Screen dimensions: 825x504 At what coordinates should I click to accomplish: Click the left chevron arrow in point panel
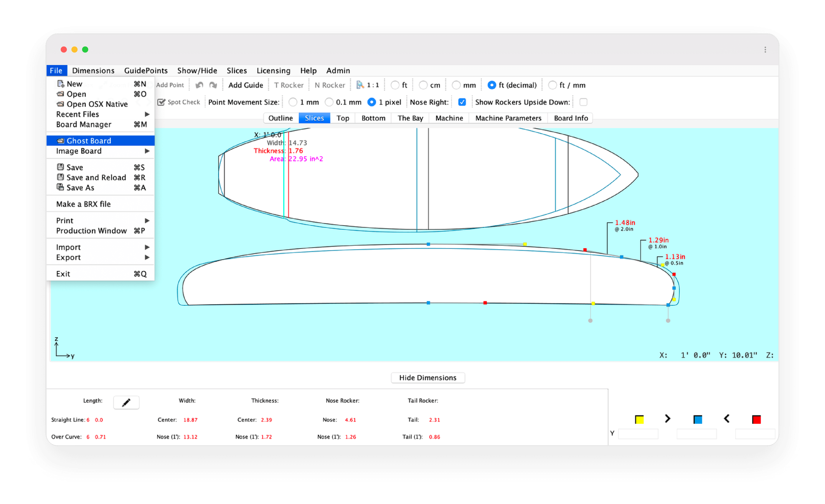point(727,419)
